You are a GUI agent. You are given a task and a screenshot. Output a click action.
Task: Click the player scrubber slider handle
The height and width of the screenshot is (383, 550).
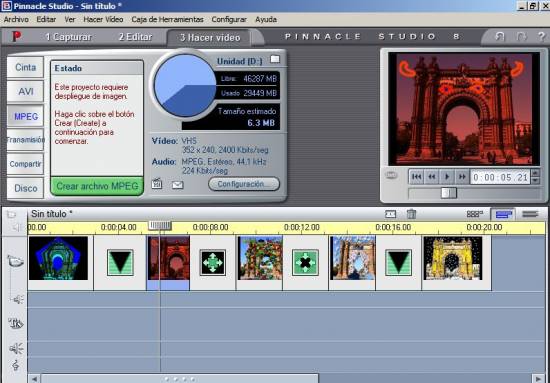point(449,193)
